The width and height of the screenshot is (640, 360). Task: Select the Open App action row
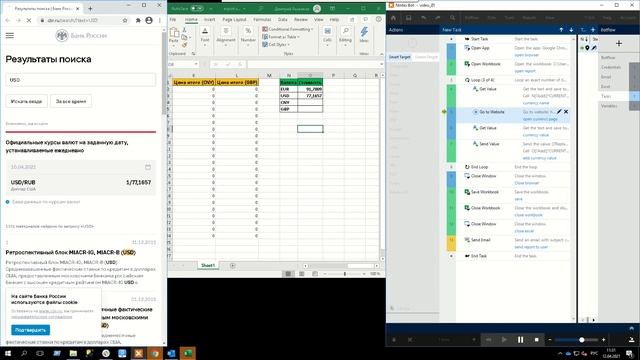(508, 51)
